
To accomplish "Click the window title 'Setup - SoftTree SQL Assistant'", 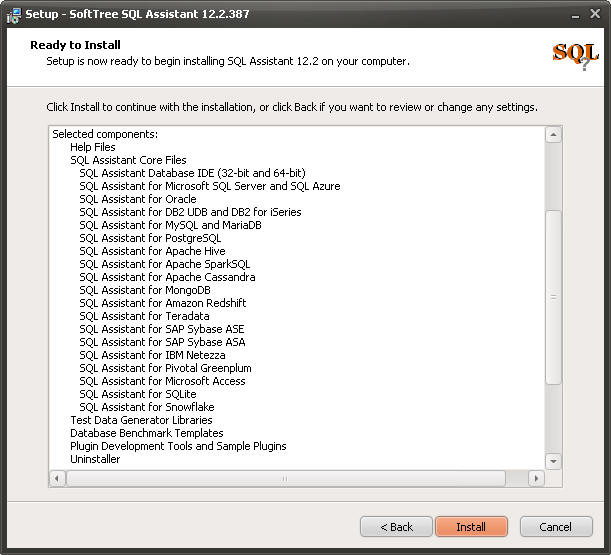I will tap(137, 14).
